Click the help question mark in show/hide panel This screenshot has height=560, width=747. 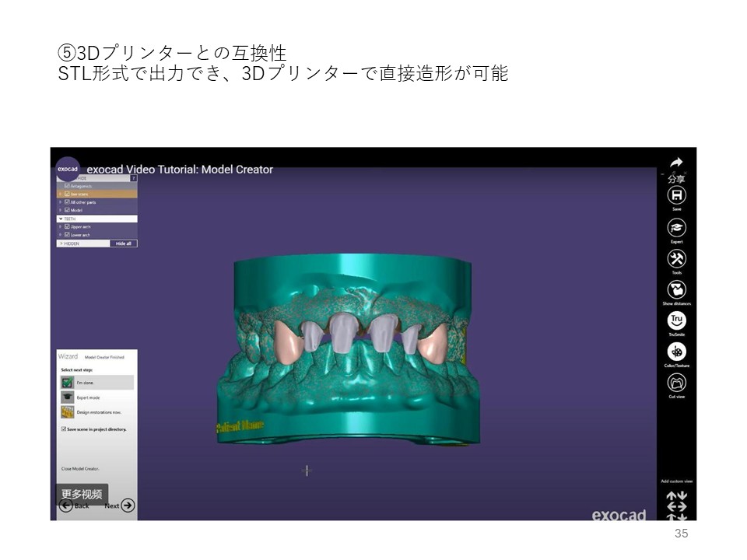[x=133, y=178]
